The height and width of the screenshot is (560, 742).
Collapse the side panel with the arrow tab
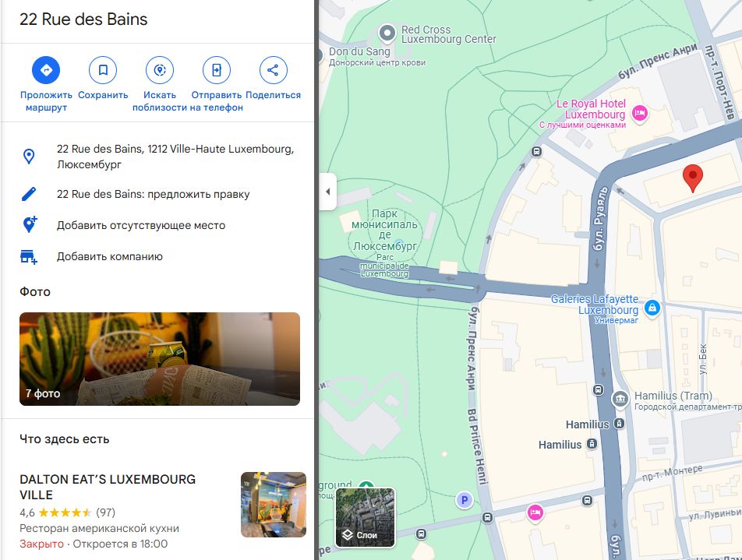[328, 192]
